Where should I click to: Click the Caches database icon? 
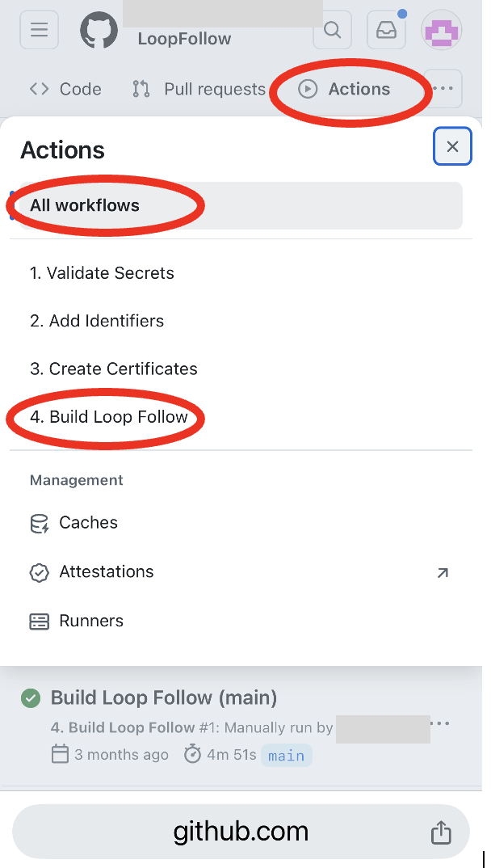coord(40,523)
